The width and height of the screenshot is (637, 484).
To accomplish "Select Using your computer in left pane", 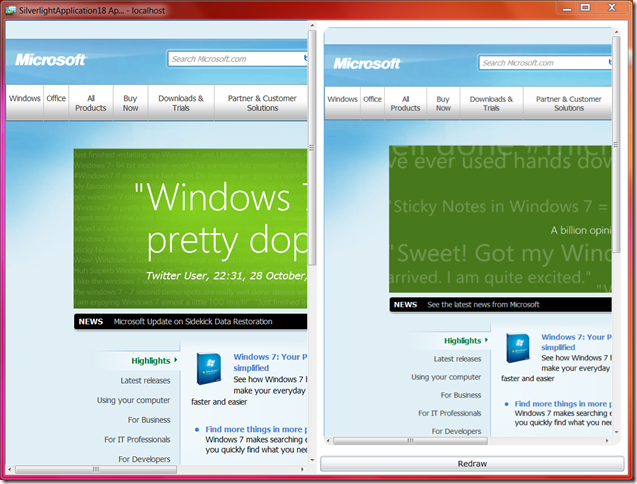I will (x=133, y=400).
